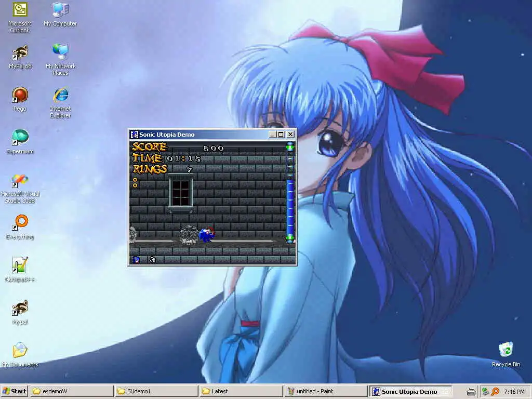Switch to esdemoW folder taskbar button

[72, 391]
